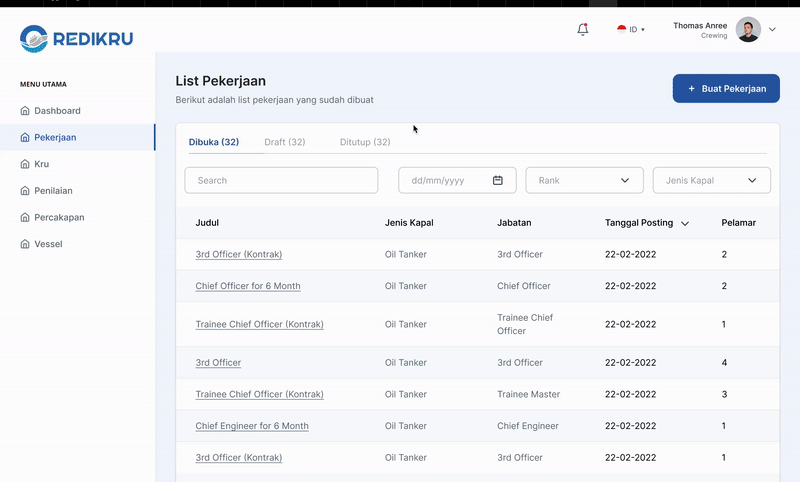Screen dimensions: 800x482
Task: Click the List Pekerjaan heading
Action: point(220,81)
